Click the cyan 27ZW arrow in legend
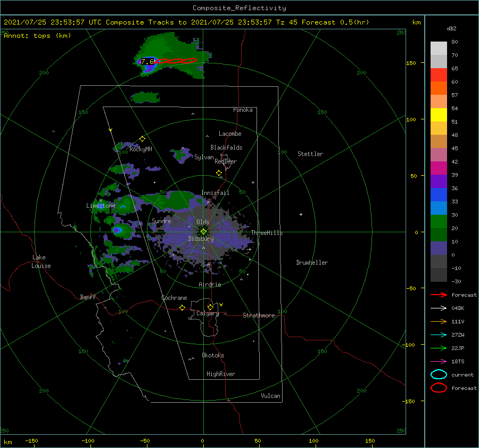 [x=439, y=335]
